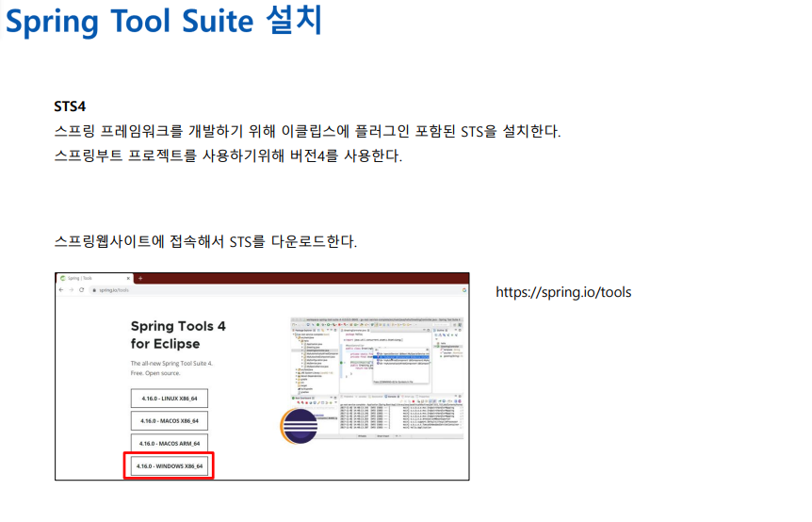
Task: Click the Spring Tools IDE screenshot thumbnail
Action: pos(377,378)
